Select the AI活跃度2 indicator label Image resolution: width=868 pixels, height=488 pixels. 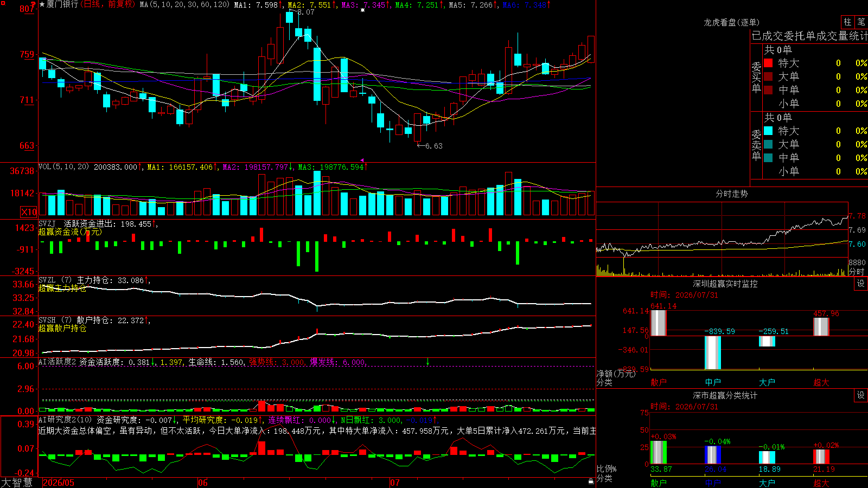[x=58, y=362]
